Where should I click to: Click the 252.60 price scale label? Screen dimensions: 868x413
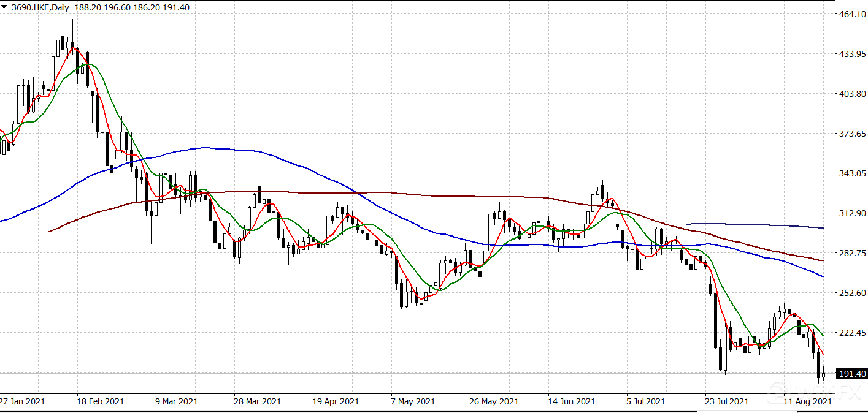click(x=851, y=293)
